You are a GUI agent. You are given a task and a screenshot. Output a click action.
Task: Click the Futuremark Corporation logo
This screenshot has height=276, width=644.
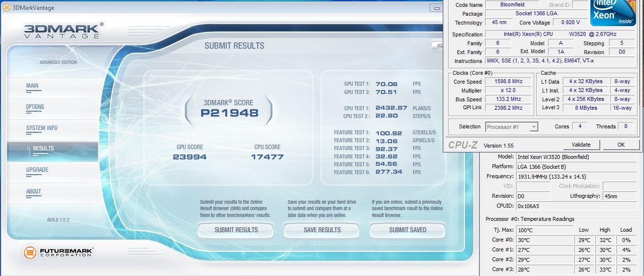59,252
